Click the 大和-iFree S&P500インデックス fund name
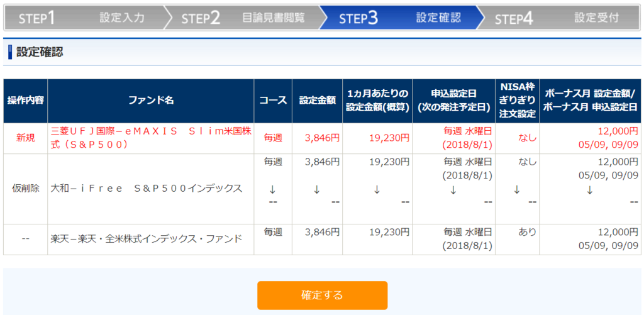 coord(146,189)
